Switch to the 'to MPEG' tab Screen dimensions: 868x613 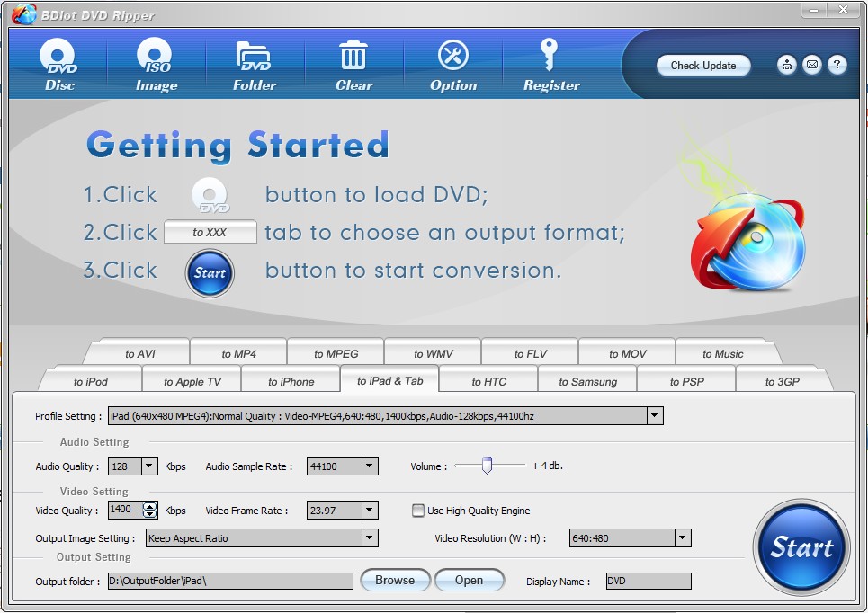336,353
